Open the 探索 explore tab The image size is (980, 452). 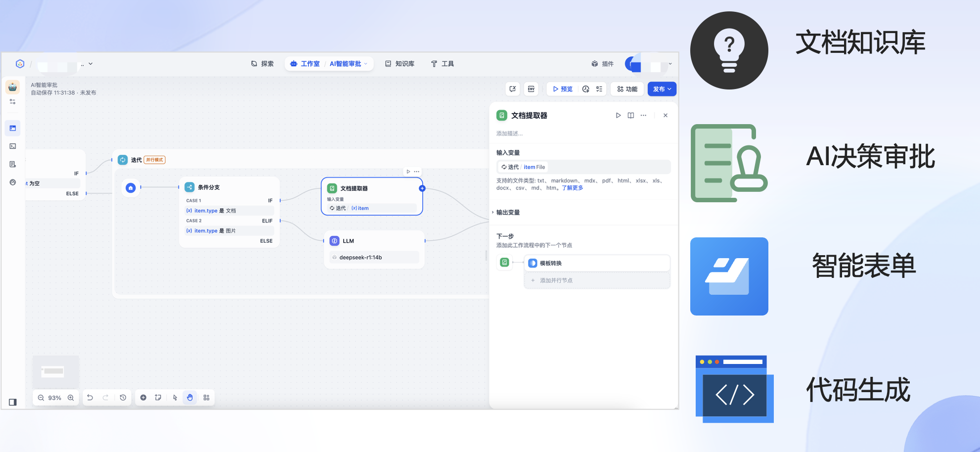click(262, 64)
